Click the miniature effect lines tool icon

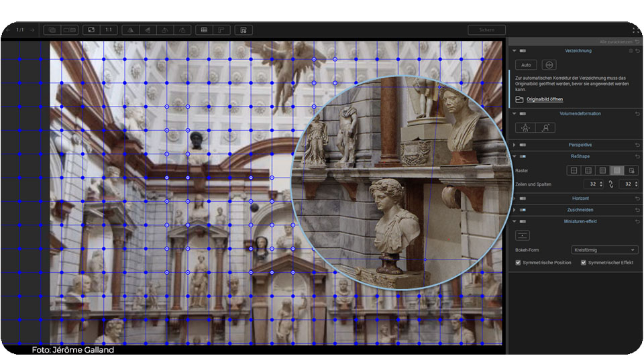point(523,235)
